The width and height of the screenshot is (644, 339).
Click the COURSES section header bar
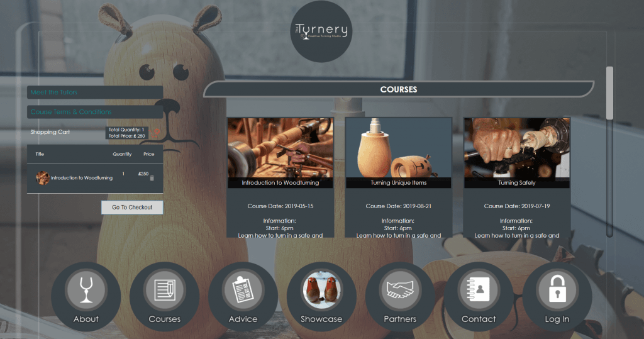(398, 89)
